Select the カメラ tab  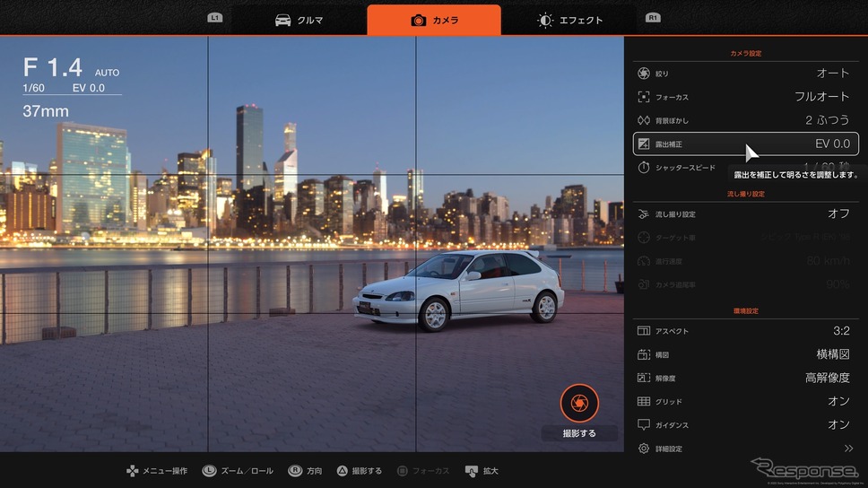click(x=434, y=20)
